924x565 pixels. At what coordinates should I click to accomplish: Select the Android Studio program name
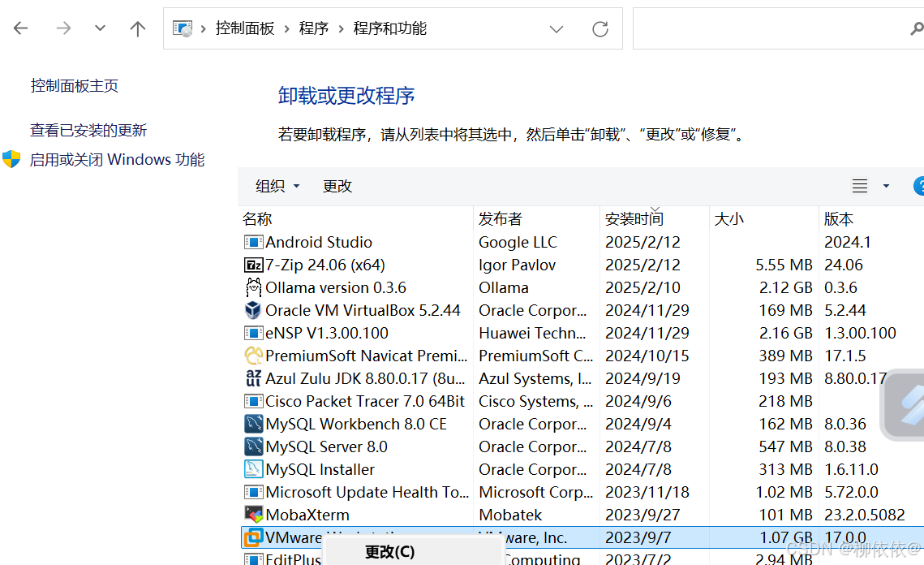tap(319, 243)
